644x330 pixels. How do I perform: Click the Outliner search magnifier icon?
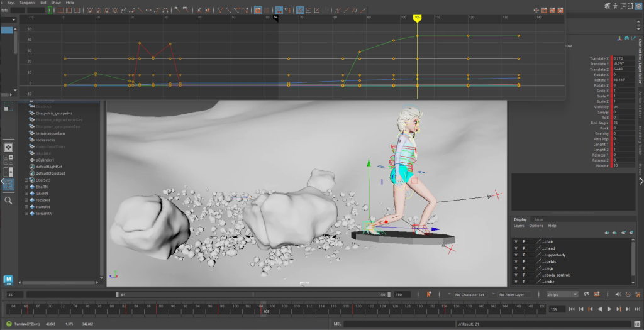[8, 201]
